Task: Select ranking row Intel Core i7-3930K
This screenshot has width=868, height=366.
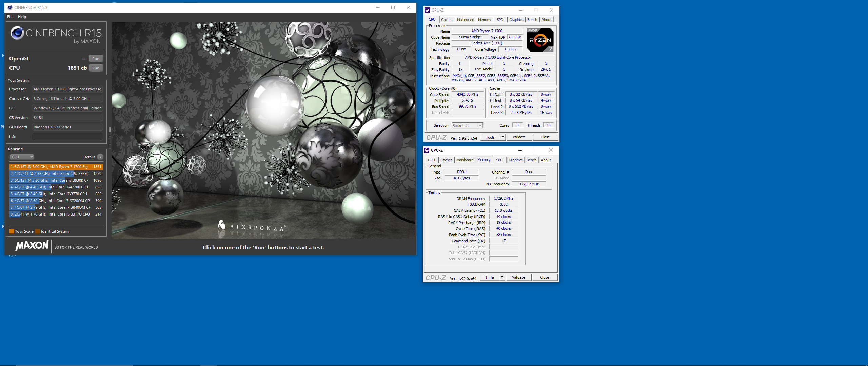Action: (56, 180)
